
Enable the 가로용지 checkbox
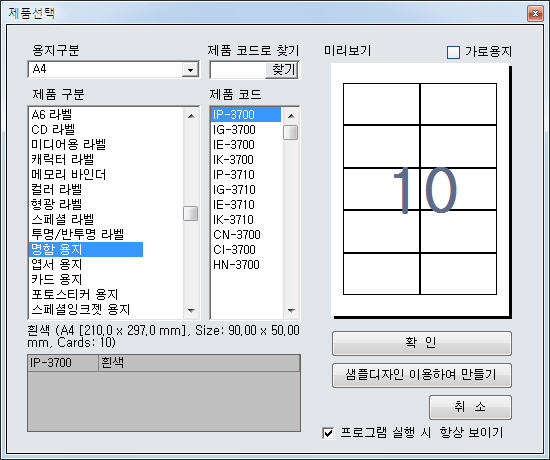[x=453, y=52]
